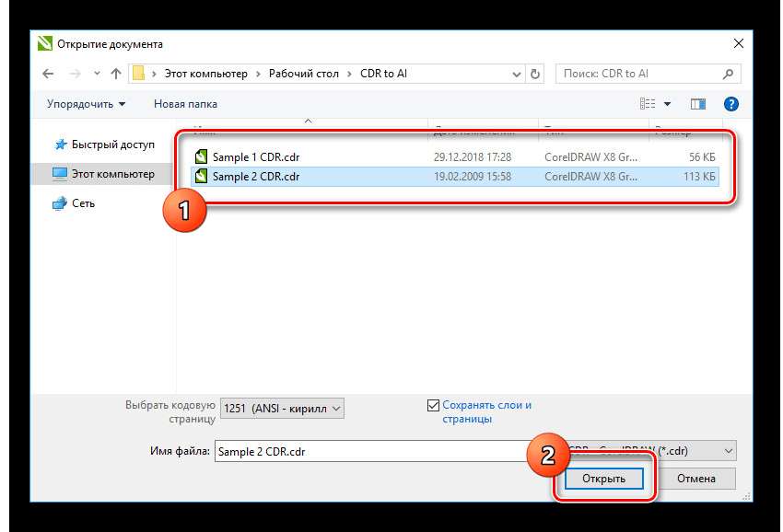This screenshot has height=532, width=783.
Task: Click the search magnifier icon
Action: 728,74
